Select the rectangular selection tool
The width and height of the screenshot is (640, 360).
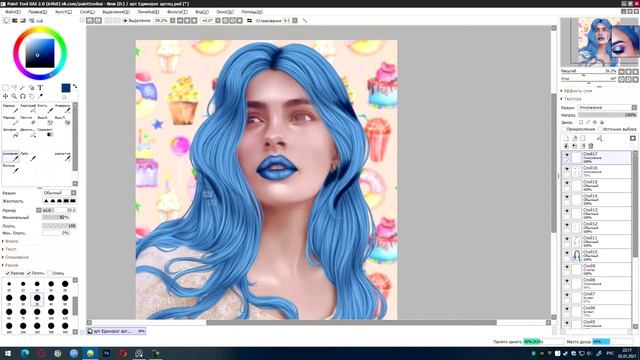tap(5, 88)
